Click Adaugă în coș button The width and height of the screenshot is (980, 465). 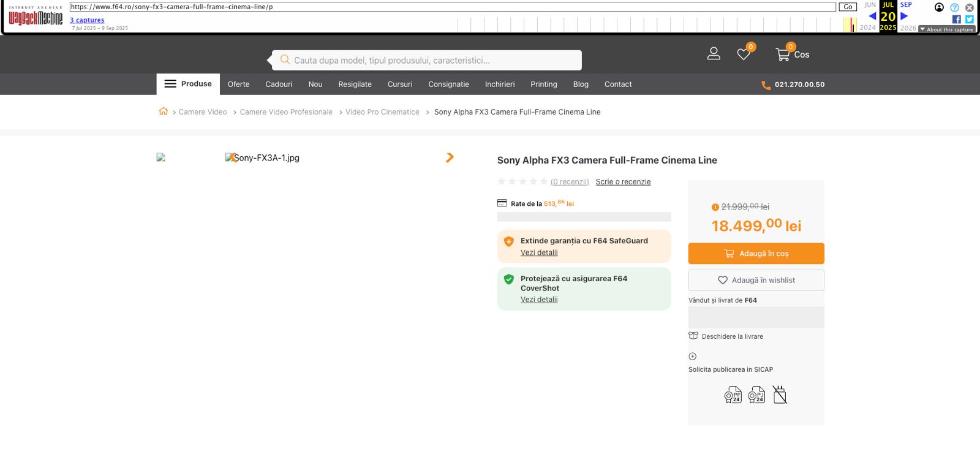[x=756, y=254]
